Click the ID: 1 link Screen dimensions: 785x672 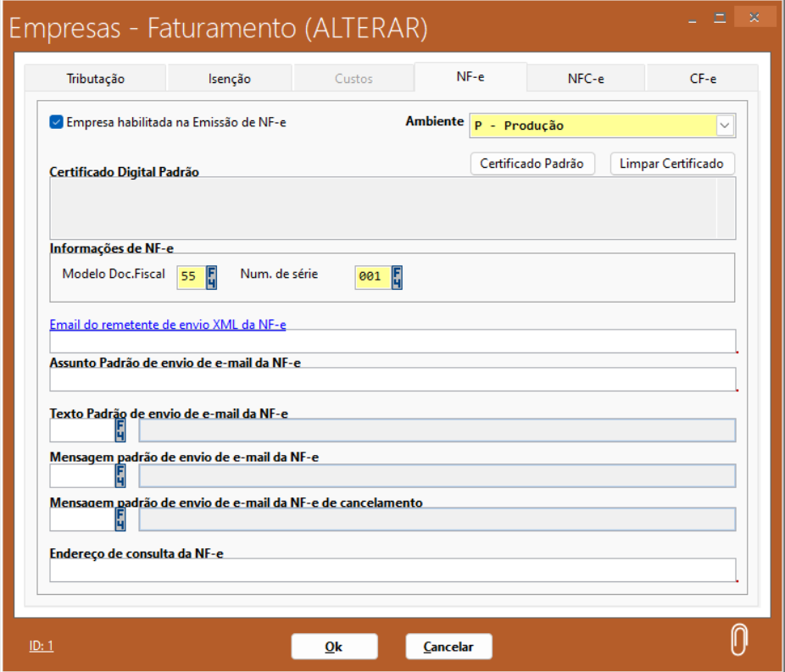pos(42,646)
